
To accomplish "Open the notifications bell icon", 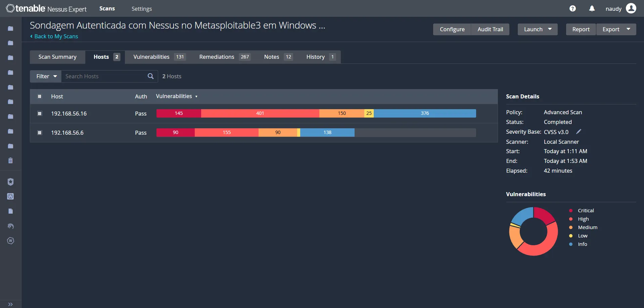I will (x=592, y=8).
